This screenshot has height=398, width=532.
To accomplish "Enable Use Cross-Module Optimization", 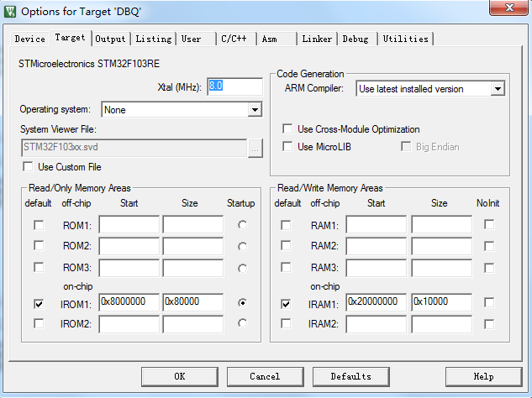I will point(287,128).
